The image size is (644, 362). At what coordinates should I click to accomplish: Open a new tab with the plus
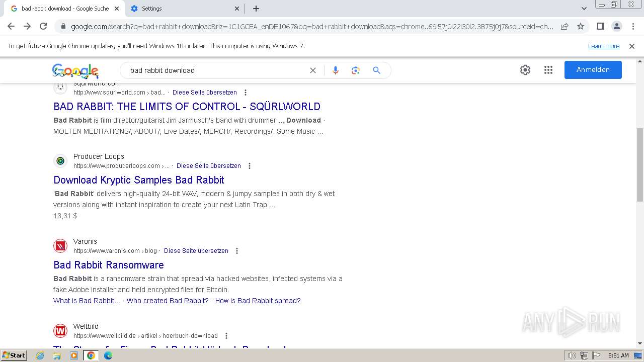pyautogui.click(x=256, y=9)
